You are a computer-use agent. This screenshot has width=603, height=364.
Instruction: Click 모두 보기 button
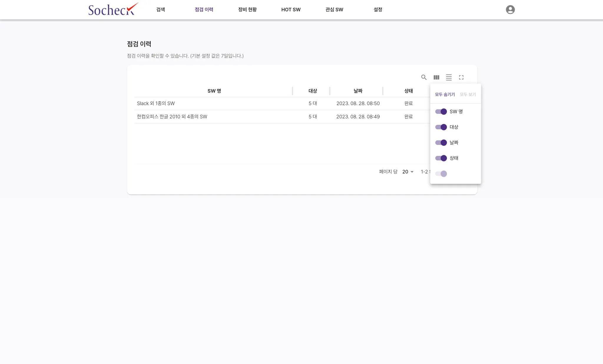[x=468, y=95]
